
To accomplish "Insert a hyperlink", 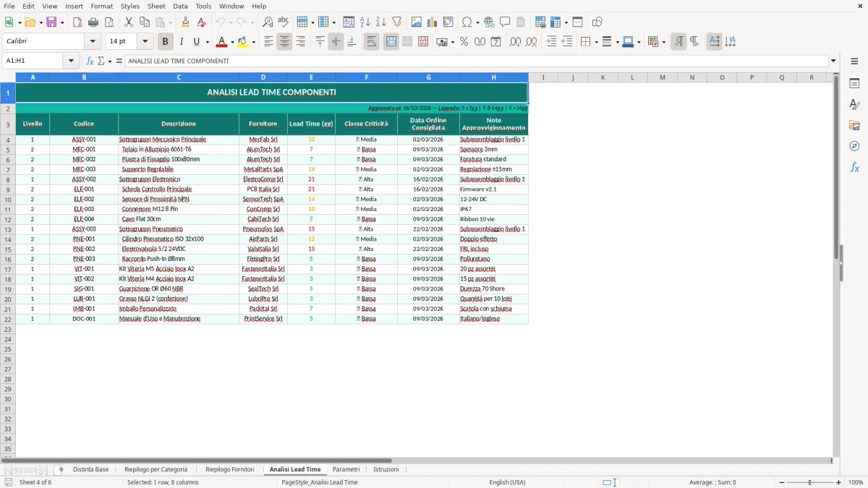I will (489, 22).
